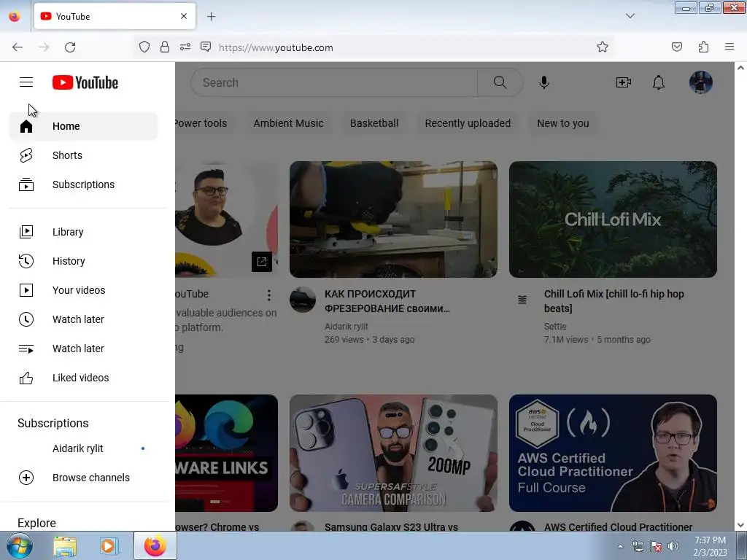
Task: Open the account avatar menu
Action: click(x=701, y=82)
